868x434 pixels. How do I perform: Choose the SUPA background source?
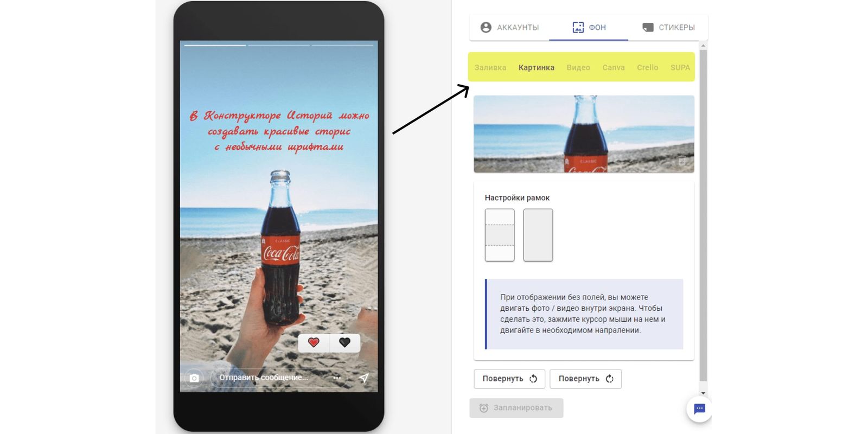click(680, 67)
